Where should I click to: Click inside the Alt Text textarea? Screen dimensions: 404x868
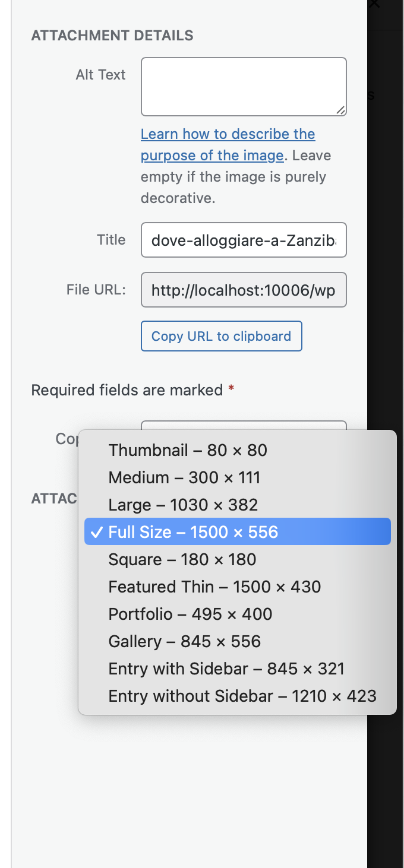243,86
